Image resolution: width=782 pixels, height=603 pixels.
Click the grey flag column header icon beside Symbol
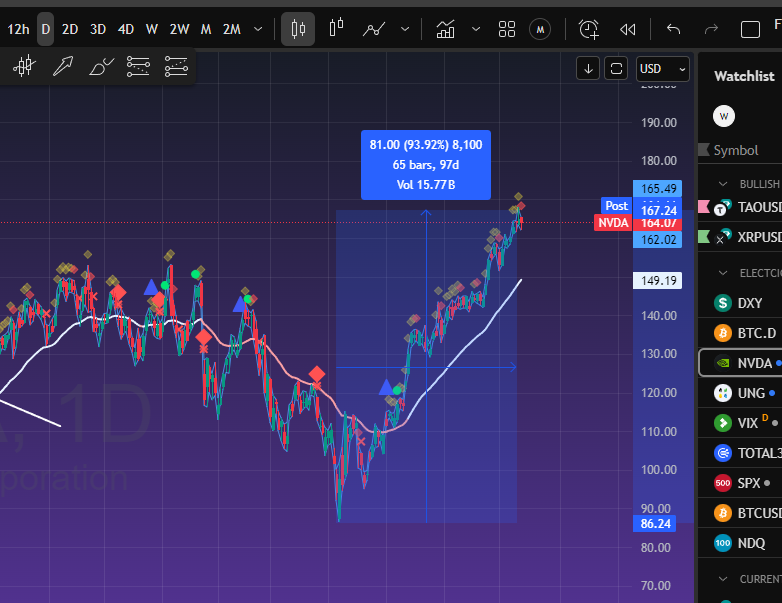click(x=704, y=149)
